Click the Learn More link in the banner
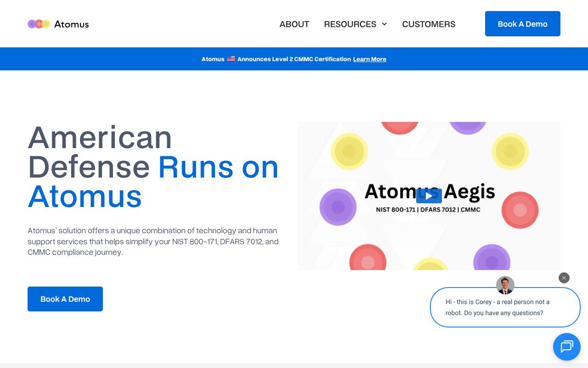588x368 pixels. pos(370,59)
